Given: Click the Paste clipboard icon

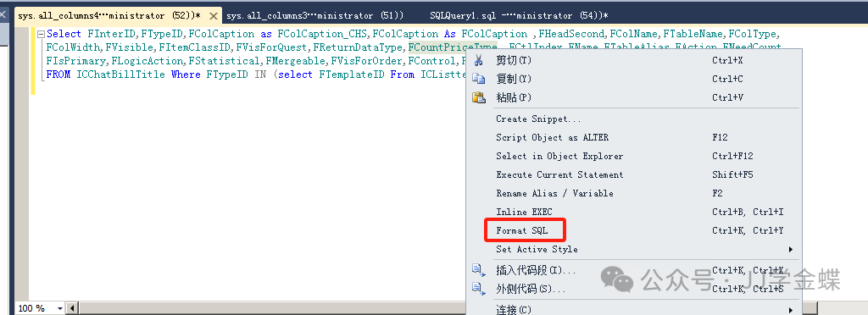Looking at the screenshot, I should pyautogui.click(x=478, y=98).
